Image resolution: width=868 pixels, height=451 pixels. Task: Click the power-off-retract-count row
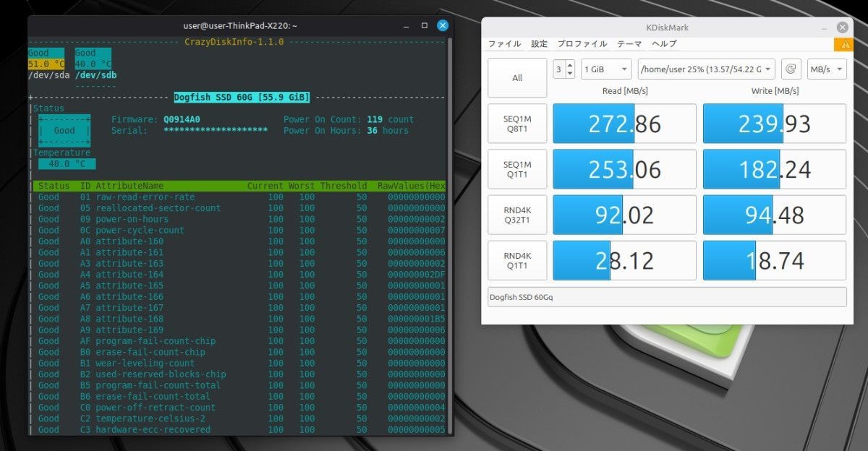(239, 408)
